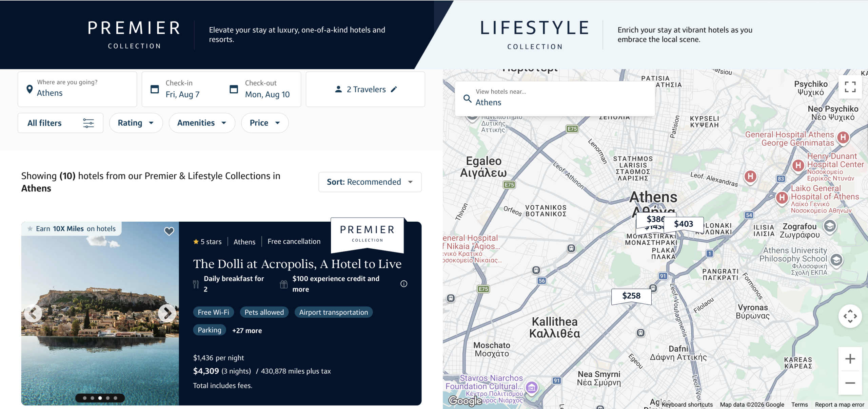Open the Sort: Recommended dropdown
This screenshot has width=868, height=409.
(x=370, y=182)
